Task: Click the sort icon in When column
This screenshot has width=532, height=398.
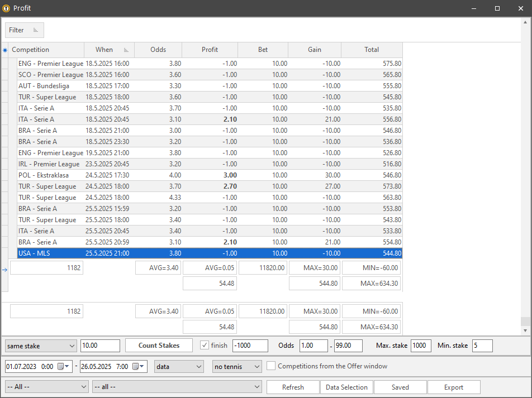Action: tap(126, 50)
